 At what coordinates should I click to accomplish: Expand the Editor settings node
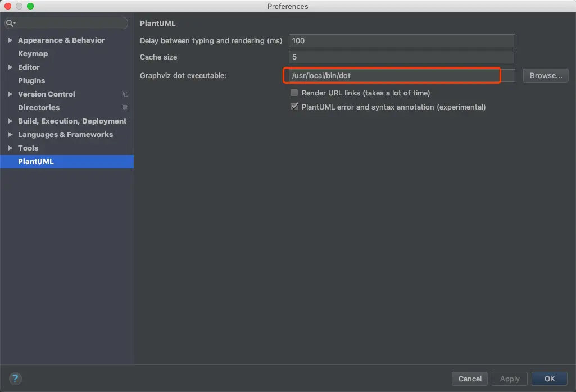pyautogui.click(x=10, y=67)
